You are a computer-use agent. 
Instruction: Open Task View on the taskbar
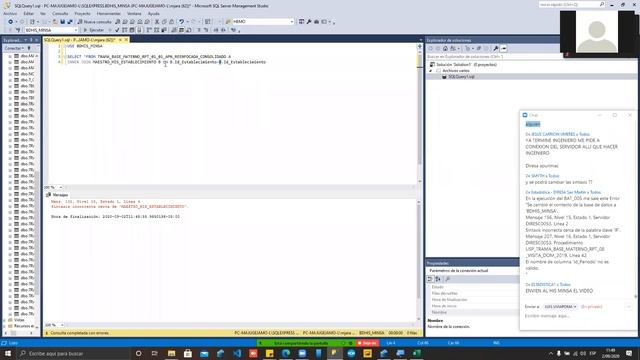coord(155,353)
